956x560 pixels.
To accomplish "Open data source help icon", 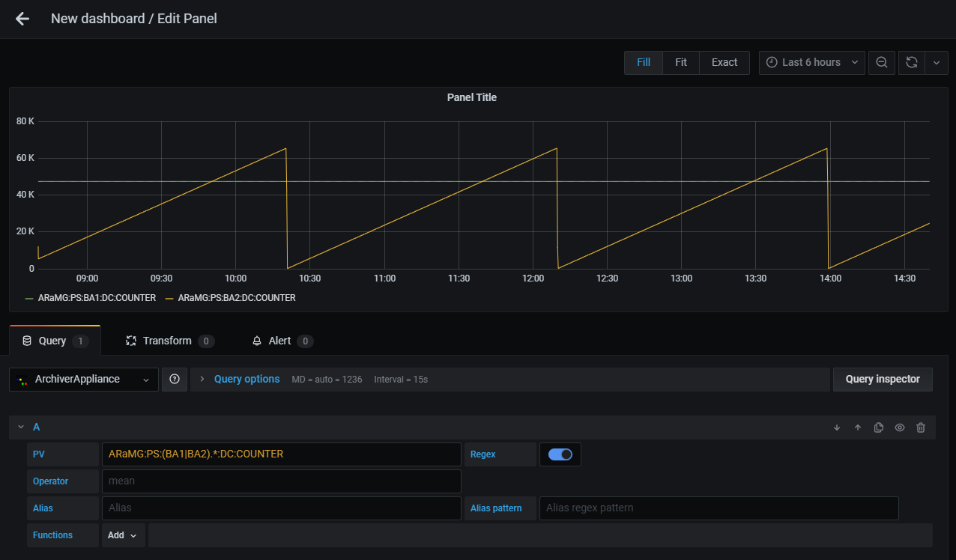I will (x=175, y=380).
